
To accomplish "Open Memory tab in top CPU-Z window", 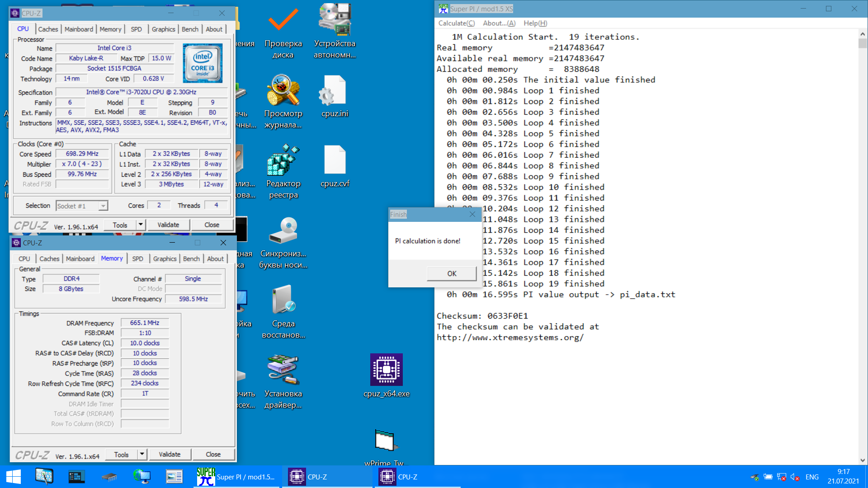I will pos(110,29).
